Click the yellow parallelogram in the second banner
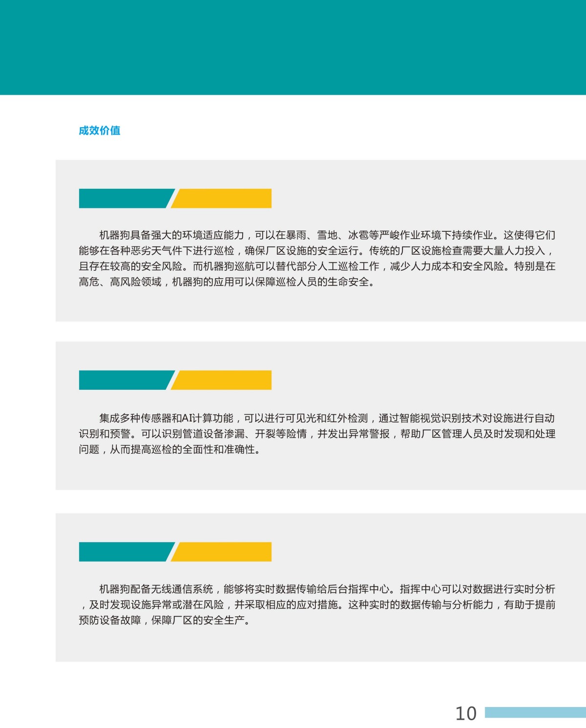Viewport: 586px width, 728px height. (225, 381)
